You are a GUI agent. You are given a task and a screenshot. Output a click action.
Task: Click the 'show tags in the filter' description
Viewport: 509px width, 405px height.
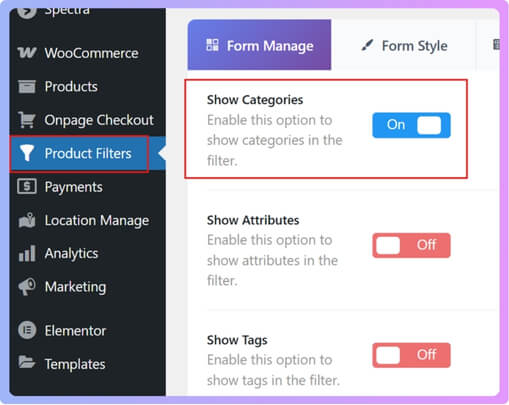pyautogui.click(x=273, y=370)
